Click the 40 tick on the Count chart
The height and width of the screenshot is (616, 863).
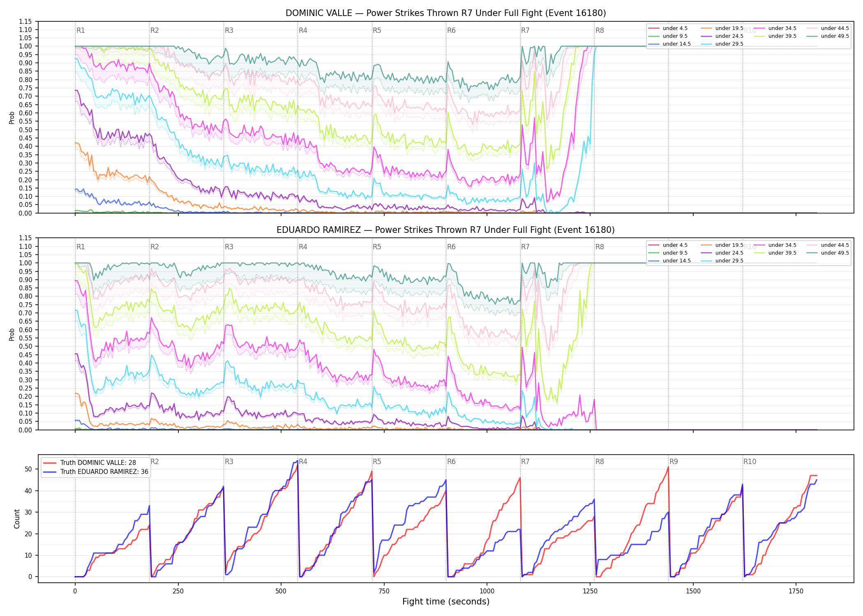tap(28, 491)
